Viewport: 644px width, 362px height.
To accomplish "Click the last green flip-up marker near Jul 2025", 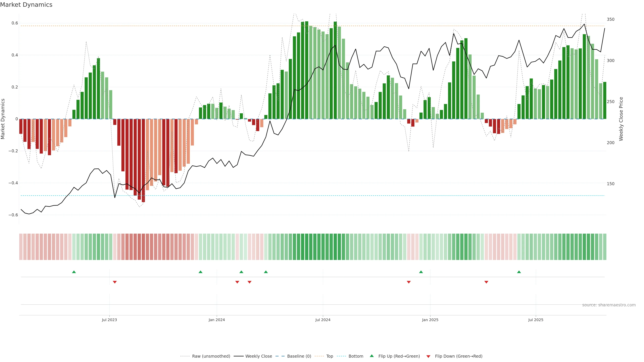I will click(519, 272).
